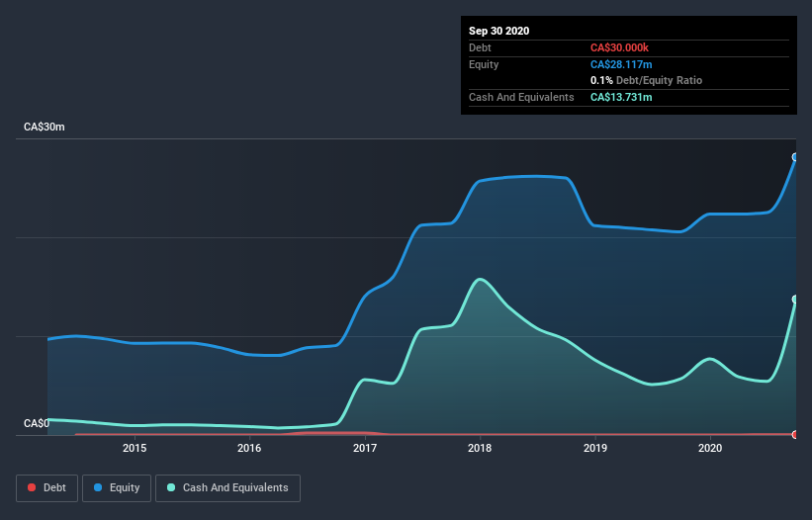This screenshot has width=812, height=520.
Task: Click the 2018 axis label
Action: click(x=480, y=448)
